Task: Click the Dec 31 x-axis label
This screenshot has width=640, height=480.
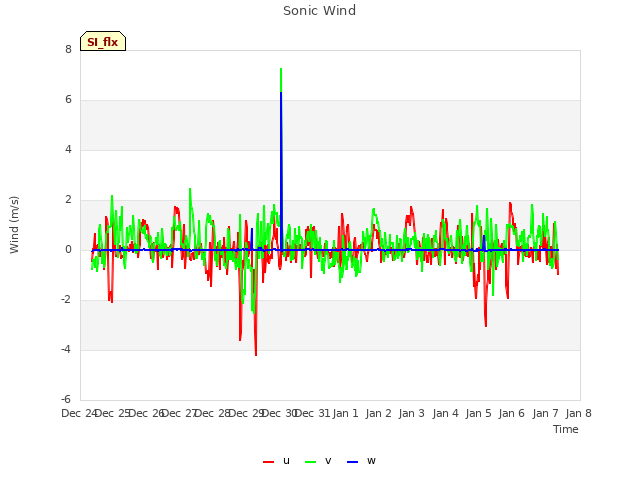Action: click(312, 413)
